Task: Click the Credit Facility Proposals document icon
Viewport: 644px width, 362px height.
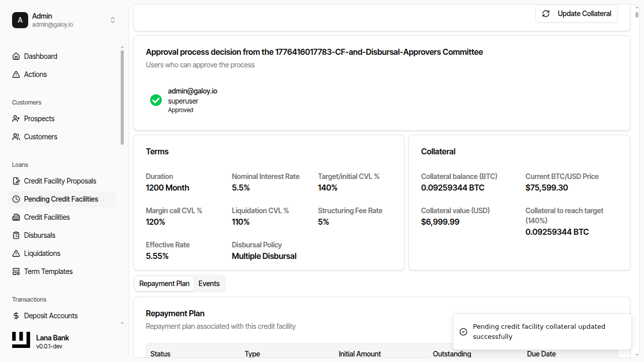Action: pos(16,181)
